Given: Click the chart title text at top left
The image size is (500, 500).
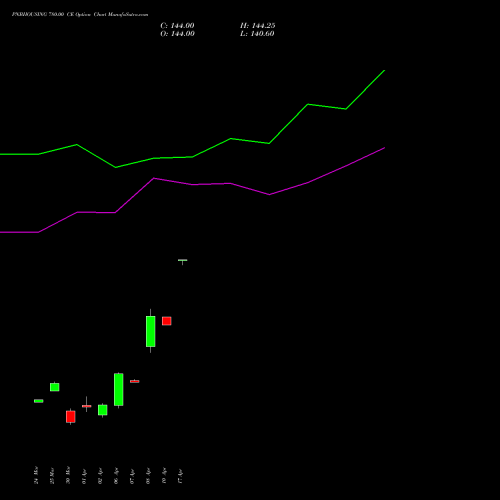Looking at the screenshot, I should click(x=80, y=14).
